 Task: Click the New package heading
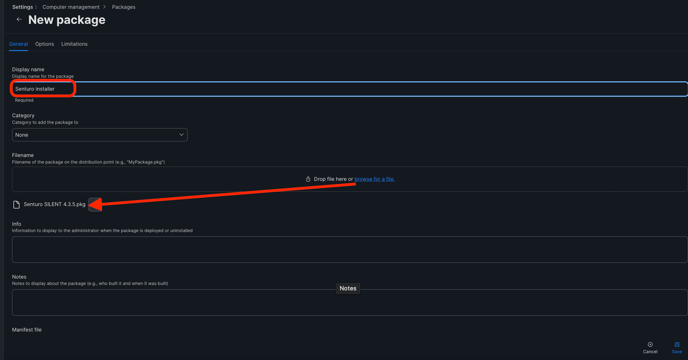click(x=67, y=20)
